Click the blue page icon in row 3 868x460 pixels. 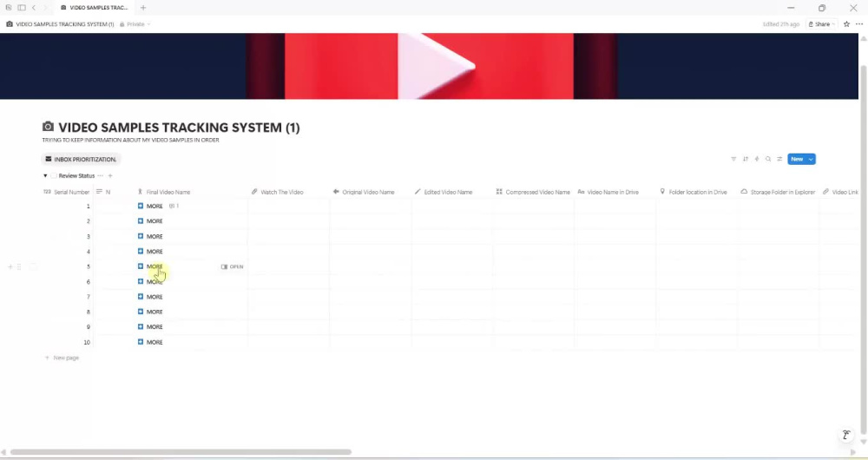click(141, 236)
